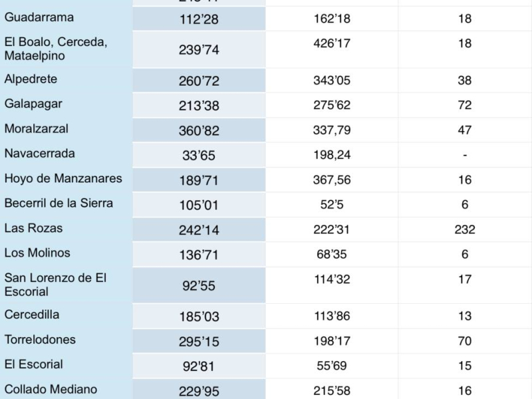Click the Guadarrama 162'18 value

[x=331, y=19]
